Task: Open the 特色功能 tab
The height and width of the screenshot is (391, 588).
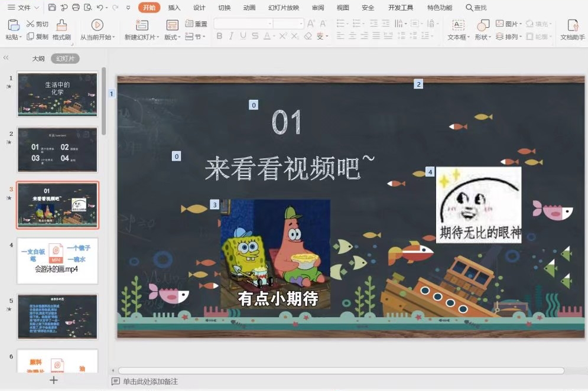Action: [x=440, y=8]
